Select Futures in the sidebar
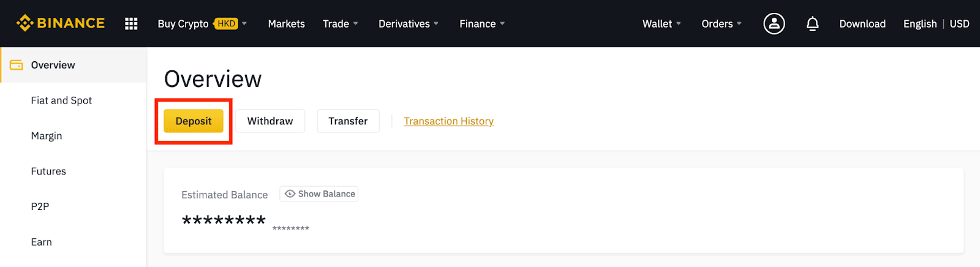 click(x=48, y=171)
